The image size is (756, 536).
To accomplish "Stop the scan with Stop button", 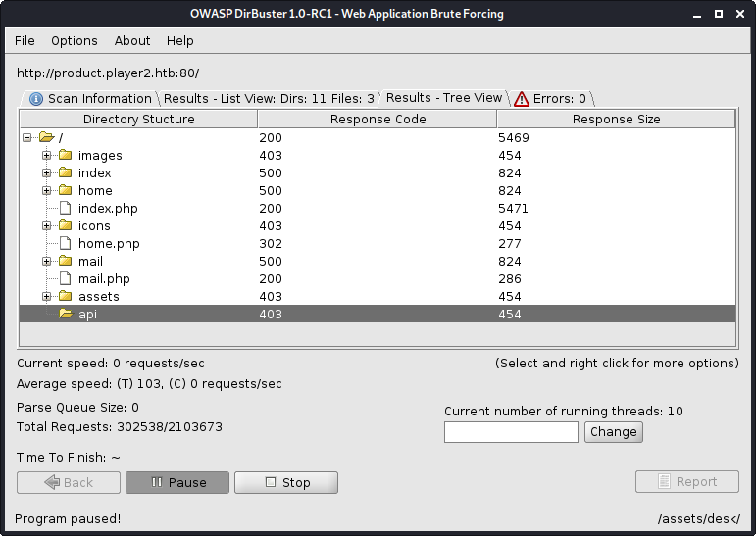I will point(286,482).
